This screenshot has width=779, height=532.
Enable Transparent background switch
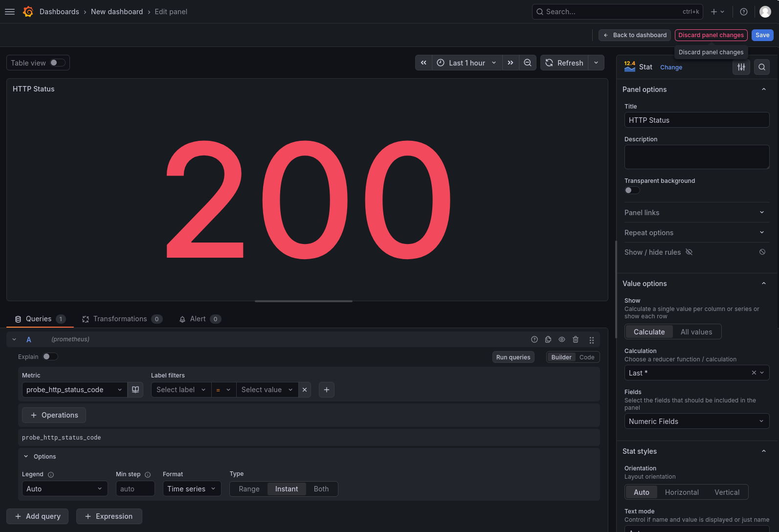point(632,190)
